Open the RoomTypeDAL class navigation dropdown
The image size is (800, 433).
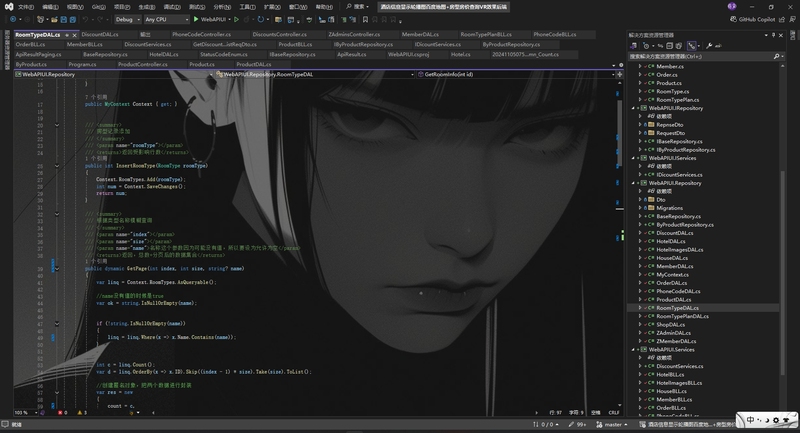tap(315, 74)
